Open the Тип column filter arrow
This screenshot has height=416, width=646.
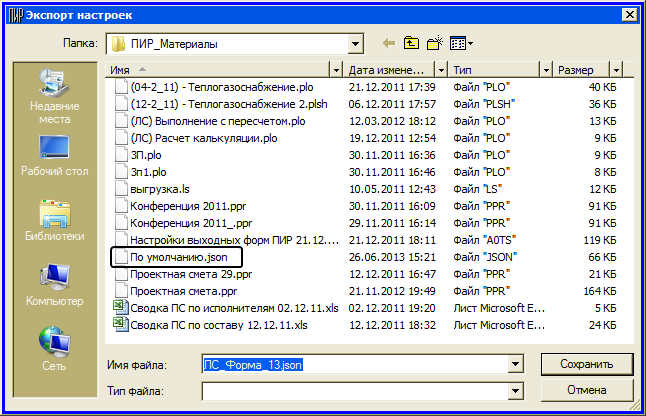point(544,71)
